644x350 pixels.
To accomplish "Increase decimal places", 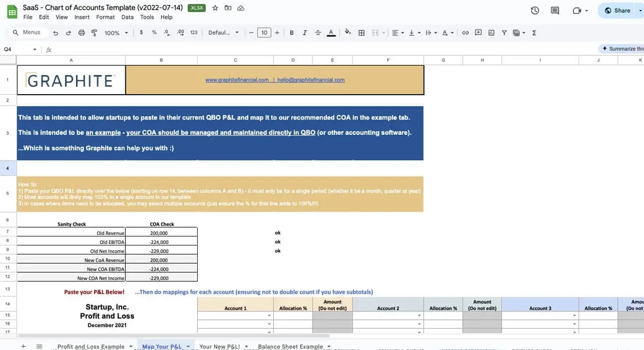I will click(x=180, y=33).
